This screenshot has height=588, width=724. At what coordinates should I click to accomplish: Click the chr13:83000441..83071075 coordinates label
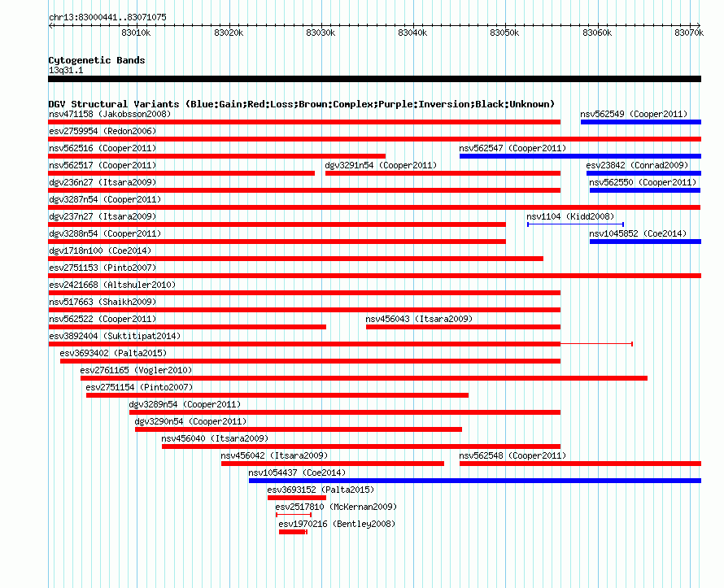107,17
